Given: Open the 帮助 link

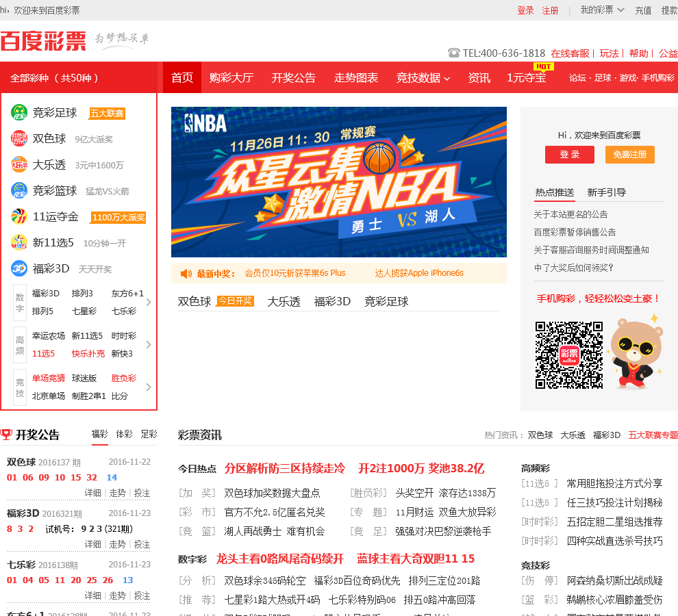Looking at the screenshot, I should pos(639,53).
